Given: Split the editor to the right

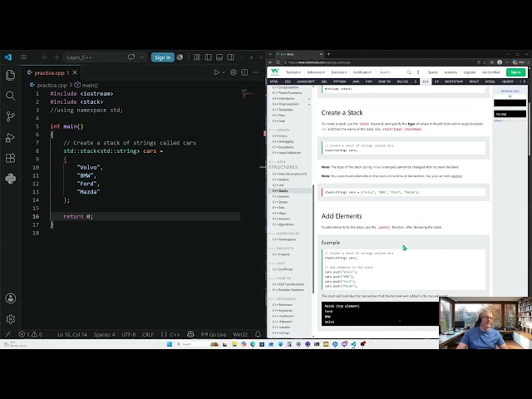Looking at the screenshot, I should (244, 72).
